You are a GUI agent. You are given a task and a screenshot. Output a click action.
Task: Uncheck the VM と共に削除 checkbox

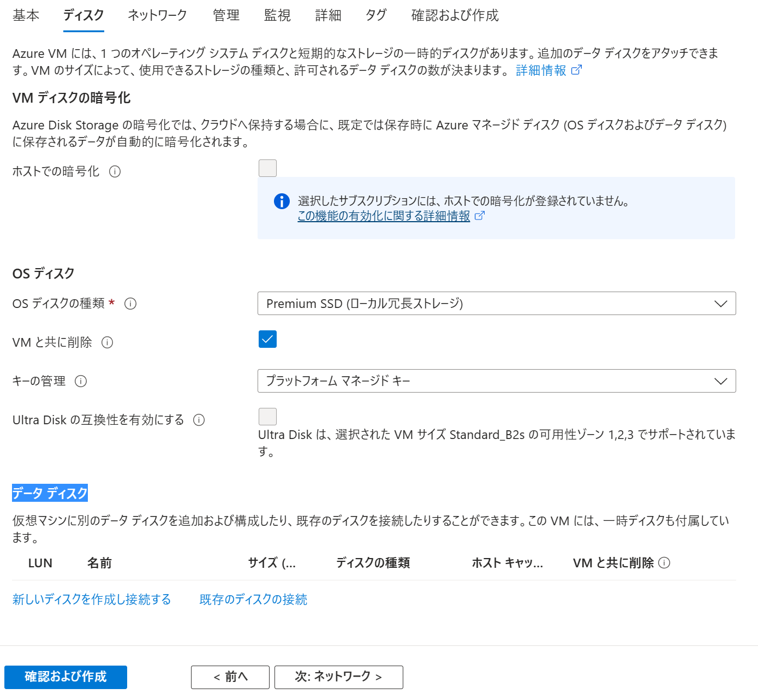267,339
